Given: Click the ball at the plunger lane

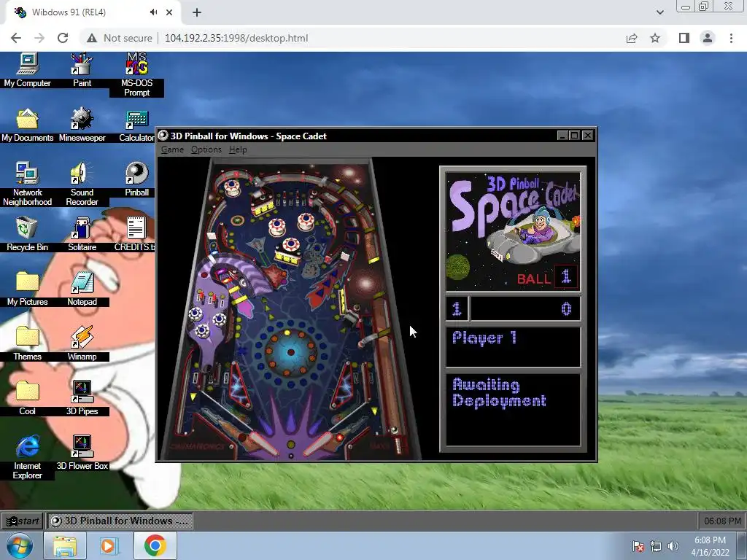Looking at the screenshot, I should click(395, 430).
